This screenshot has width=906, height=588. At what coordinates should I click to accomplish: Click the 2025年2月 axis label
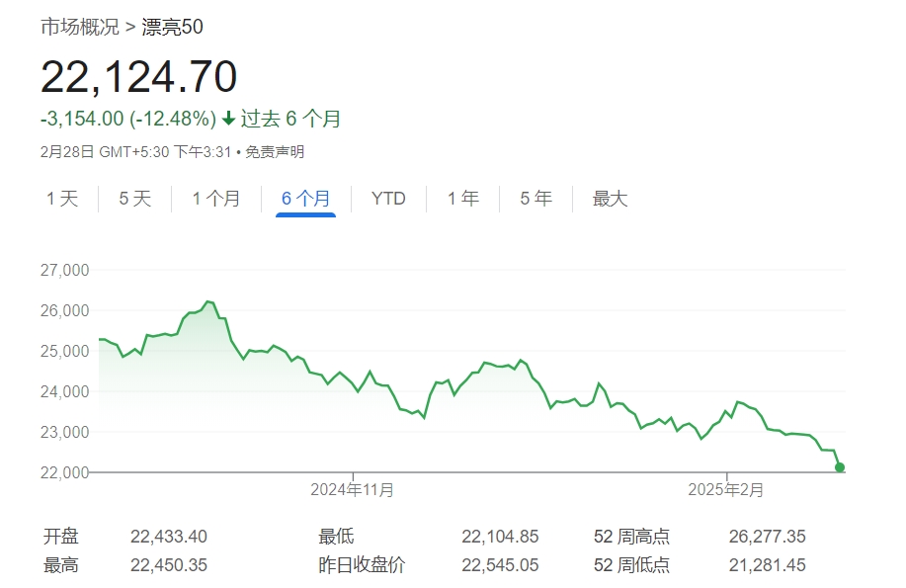724,487
